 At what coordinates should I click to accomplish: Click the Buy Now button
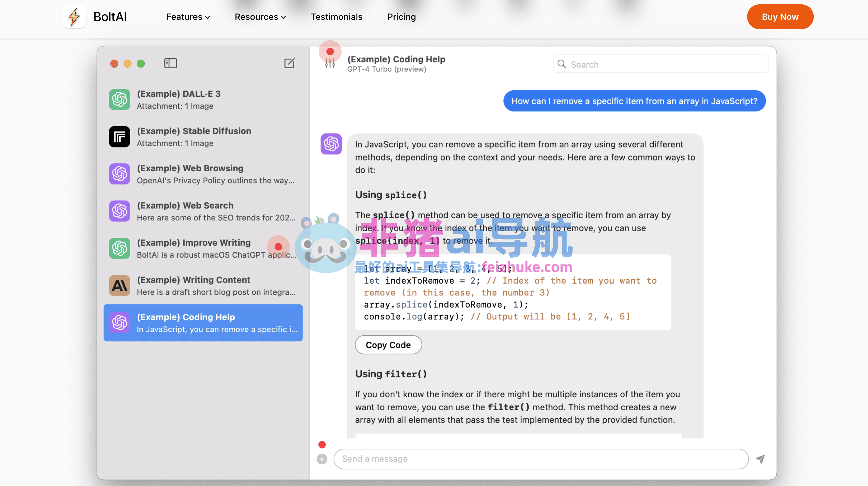pyautogui.click(x=780, y=17)
